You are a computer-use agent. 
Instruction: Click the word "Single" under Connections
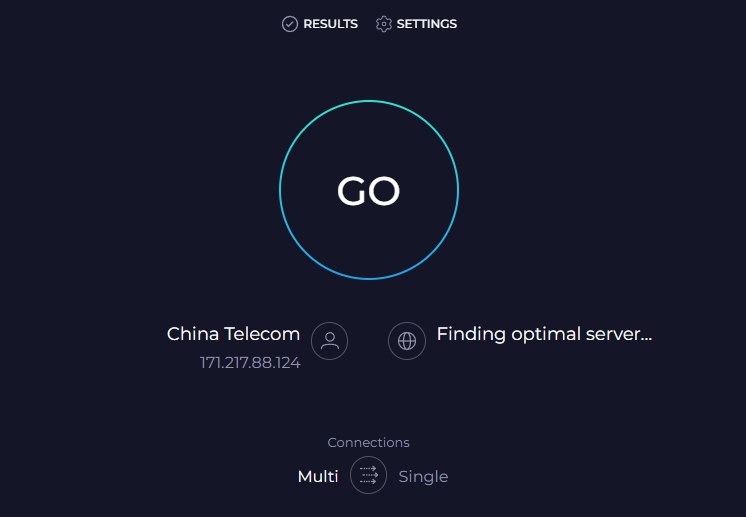[x=423, y=476]
